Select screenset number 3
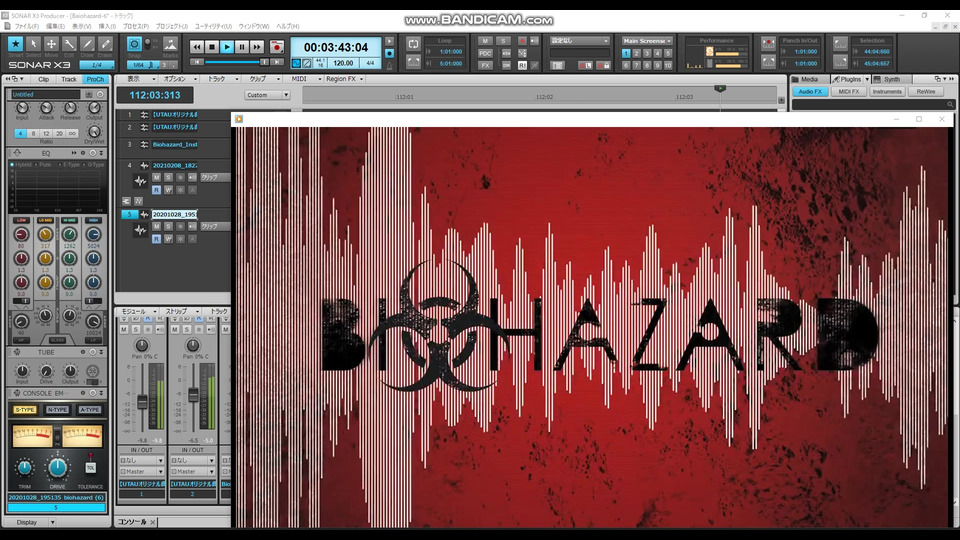The width and height of the screenshot is (960, 540). tap(647, 53)
